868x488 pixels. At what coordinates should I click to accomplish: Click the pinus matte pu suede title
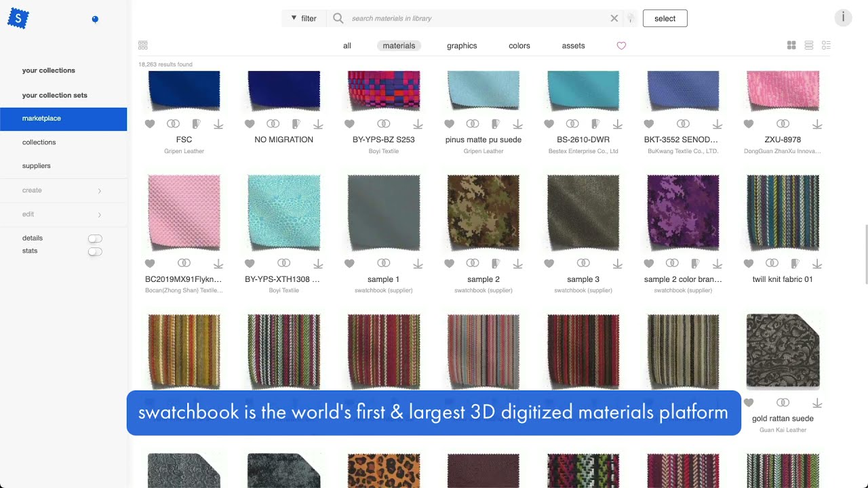484,140
